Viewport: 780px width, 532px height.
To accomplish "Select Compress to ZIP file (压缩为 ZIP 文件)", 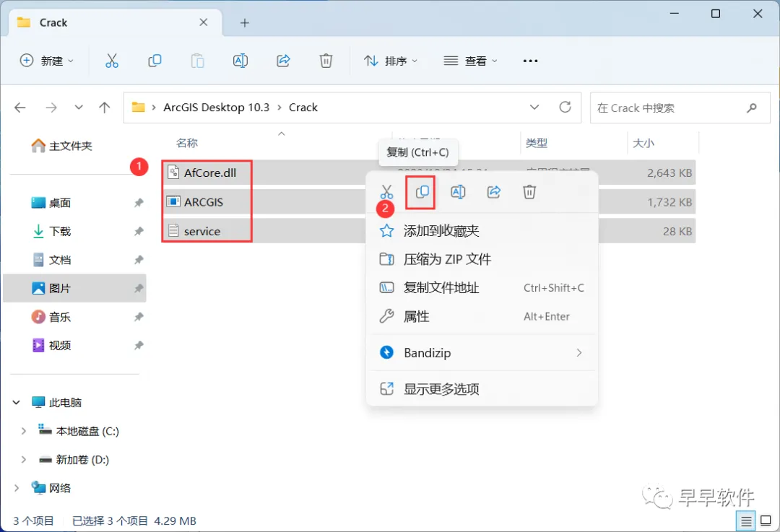I will (x=482, y=259).
